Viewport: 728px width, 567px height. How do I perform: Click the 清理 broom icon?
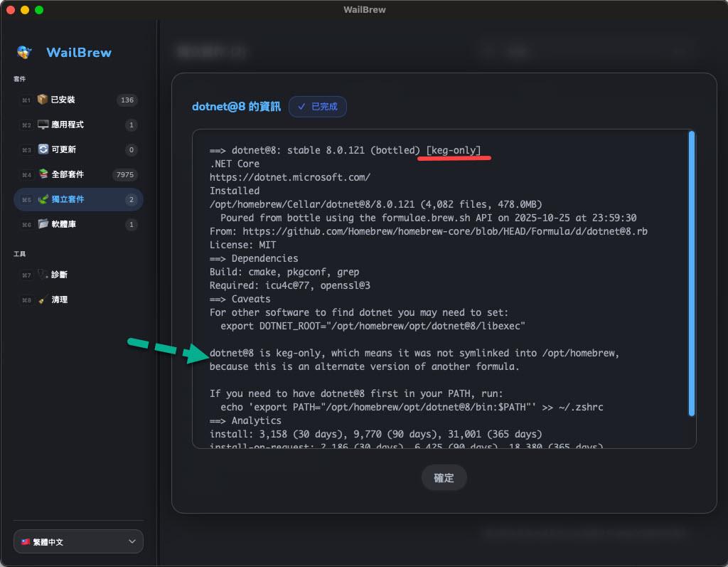[43, 300]
